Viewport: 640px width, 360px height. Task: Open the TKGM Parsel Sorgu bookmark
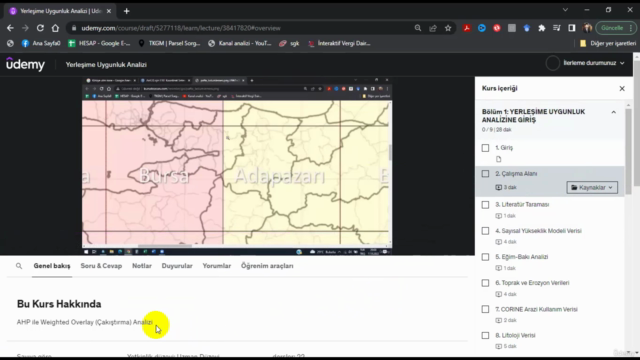click(x=169, y=43)
